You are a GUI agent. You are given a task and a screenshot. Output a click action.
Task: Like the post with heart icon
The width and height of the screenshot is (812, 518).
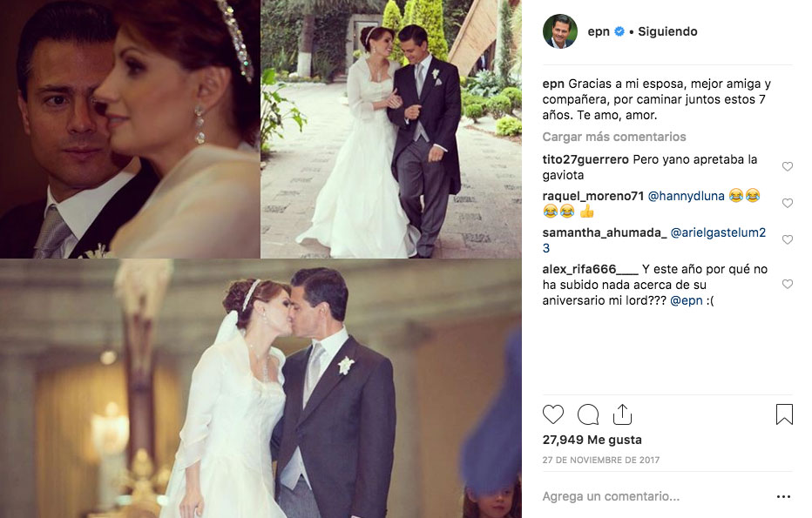tap(553, 414)
